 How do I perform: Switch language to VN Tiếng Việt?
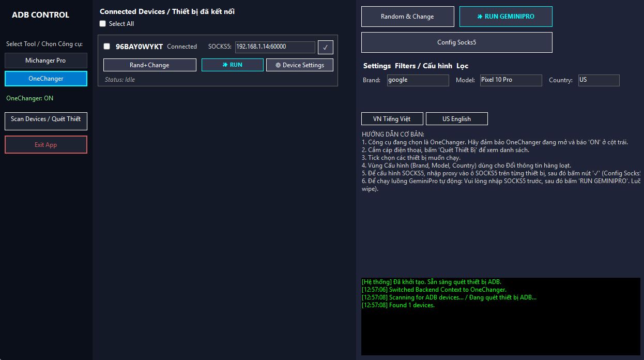click(x=392, y=119)
